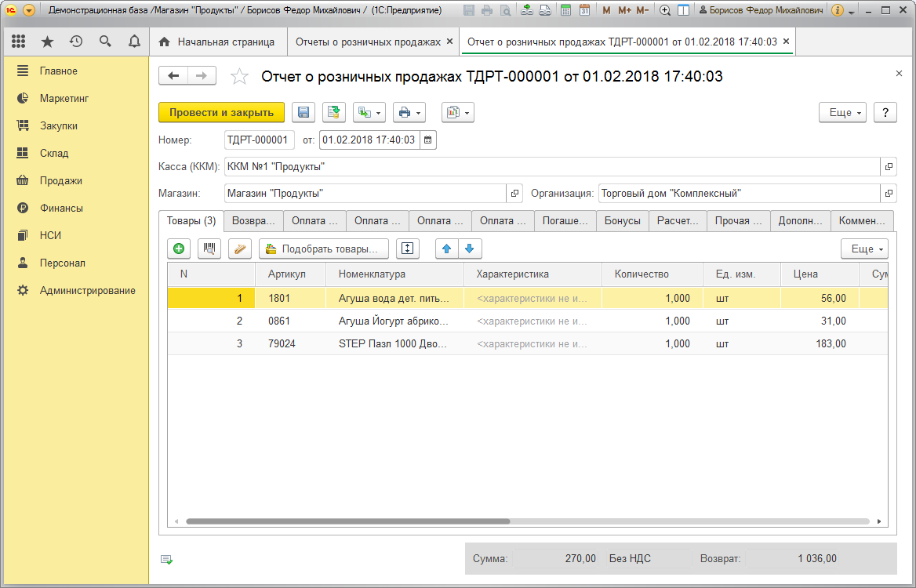Image resolution: width=916 pixels, height=588 pixels.
Task: Expand the reports dropdown button
Action: click(x=457, y=112)
